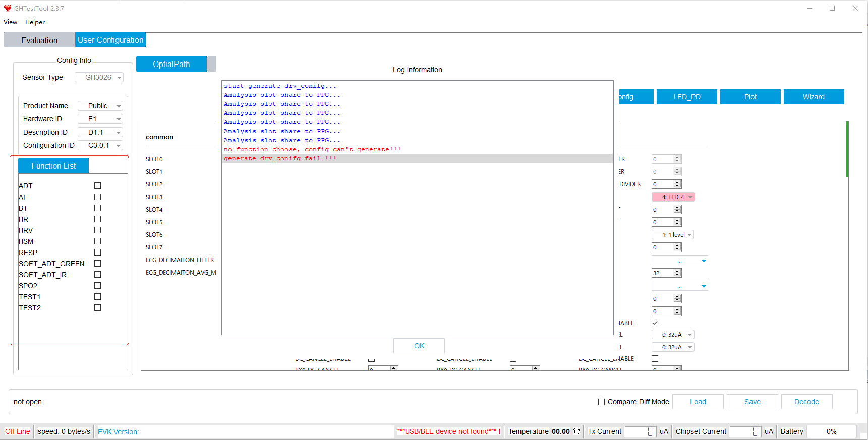The height and width of the screenshot is (440, 868).
Task: Select ECG_DECIMAITON_FILTER row
Action: pos(180,260)
